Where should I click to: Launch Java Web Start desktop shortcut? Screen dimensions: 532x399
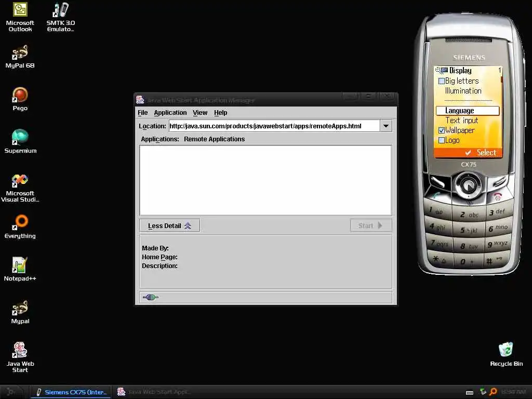click(20, 357)
